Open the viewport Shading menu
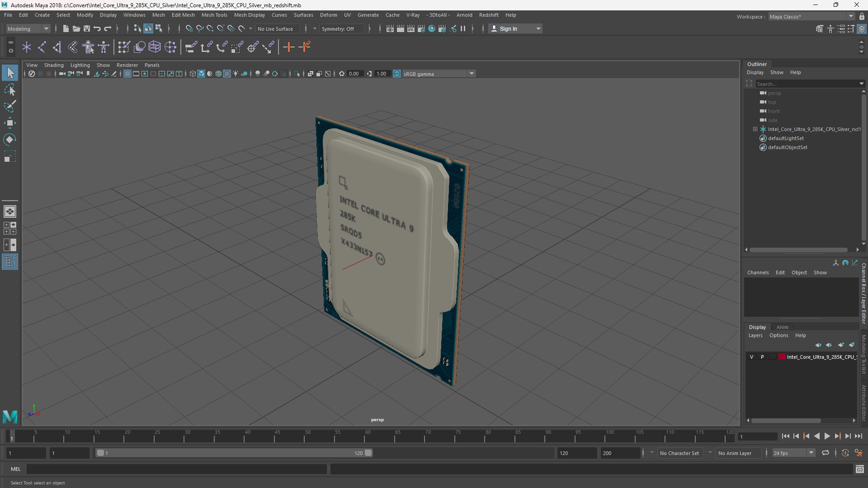Viewport: 868px width, 488px height. [54, 65]
